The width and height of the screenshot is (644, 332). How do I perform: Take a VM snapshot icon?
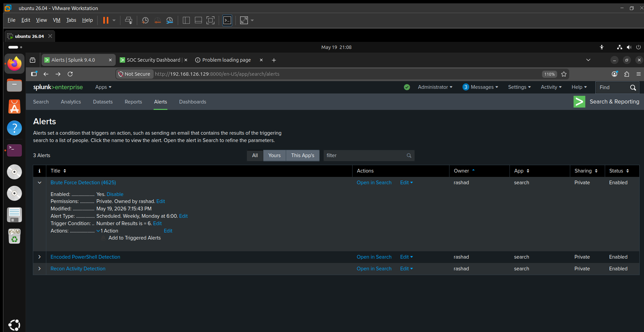point(145,20)
